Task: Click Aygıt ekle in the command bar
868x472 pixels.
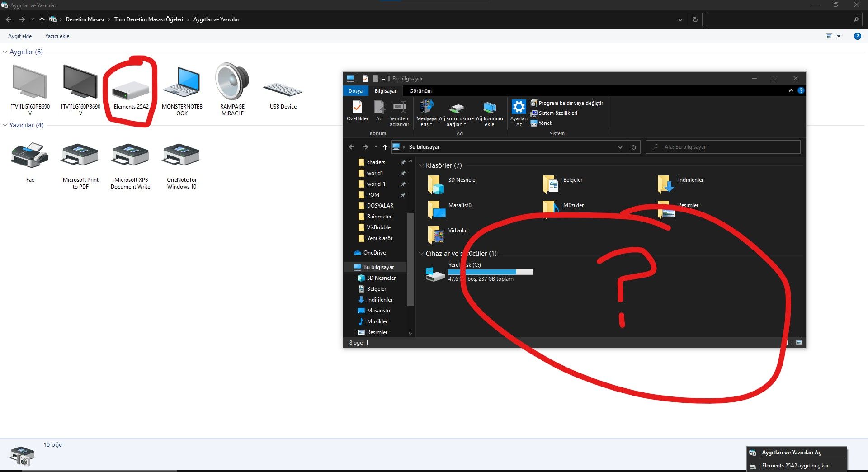Action: pos(20,36)
